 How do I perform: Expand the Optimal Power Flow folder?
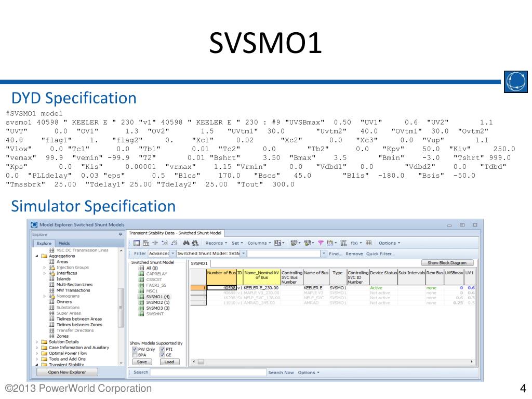pos(37,353)
